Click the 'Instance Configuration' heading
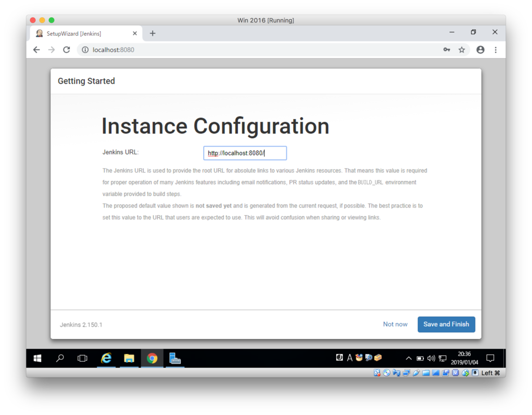532x415 pixels. 216,126
